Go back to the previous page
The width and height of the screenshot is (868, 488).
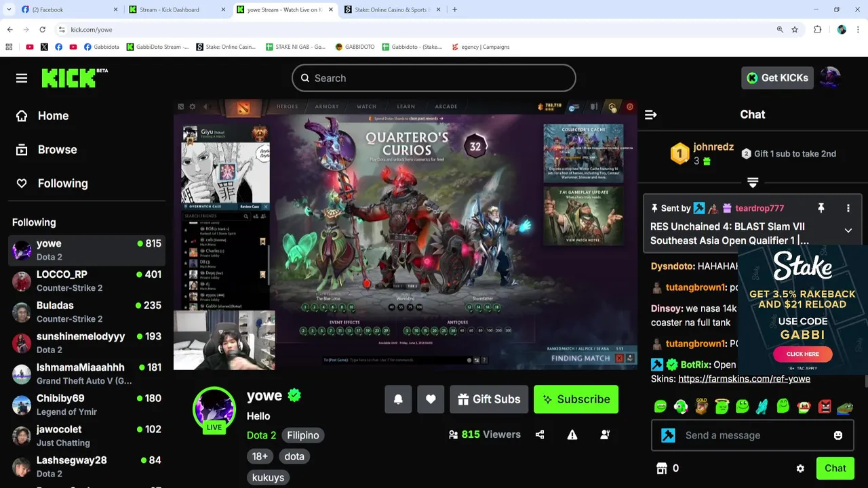click(x=9, y=30)
